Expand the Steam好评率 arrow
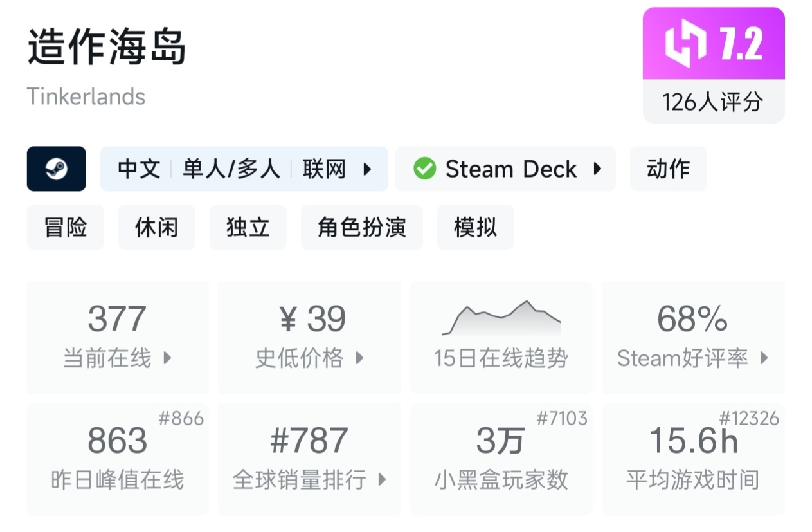The height and width of the screenshot is (532, 812). coord(764,358)
